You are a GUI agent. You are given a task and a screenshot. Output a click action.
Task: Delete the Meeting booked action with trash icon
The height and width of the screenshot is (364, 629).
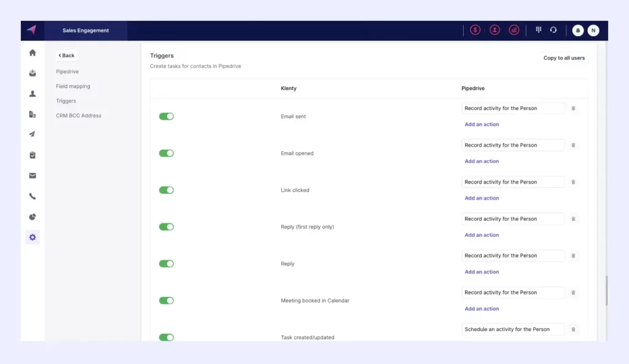[x=573, y=293]
